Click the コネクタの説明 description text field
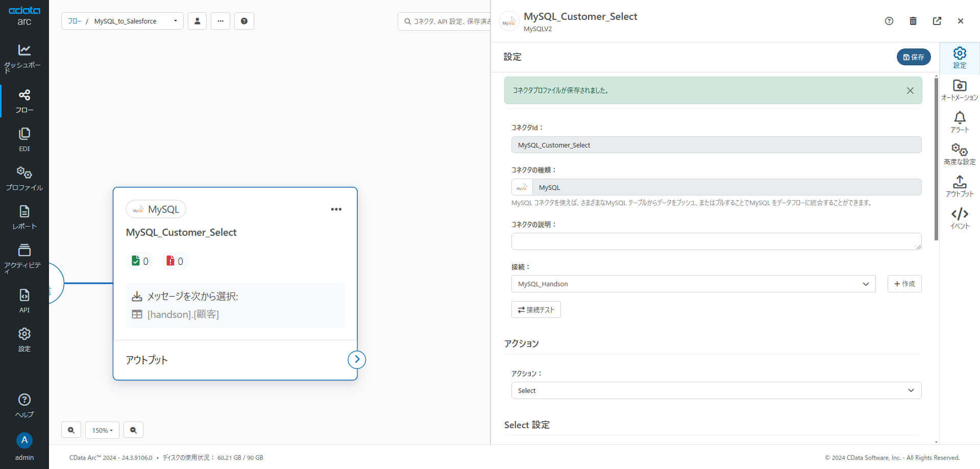The image size is (980, 469). tap(716, 241)
